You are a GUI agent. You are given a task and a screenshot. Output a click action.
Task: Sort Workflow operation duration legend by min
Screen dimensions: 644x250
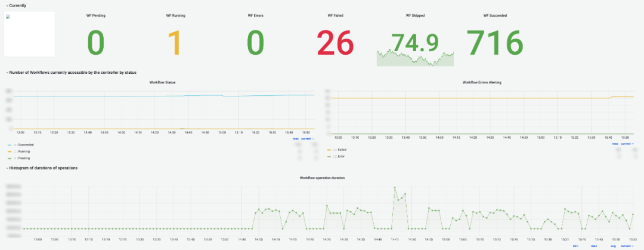pyautogui.click(x=575, y=246)
